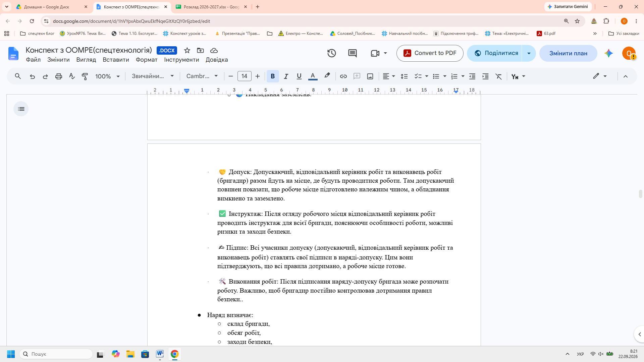Toggle underline formatting button
Screen dimensions: 644x362
299,76
